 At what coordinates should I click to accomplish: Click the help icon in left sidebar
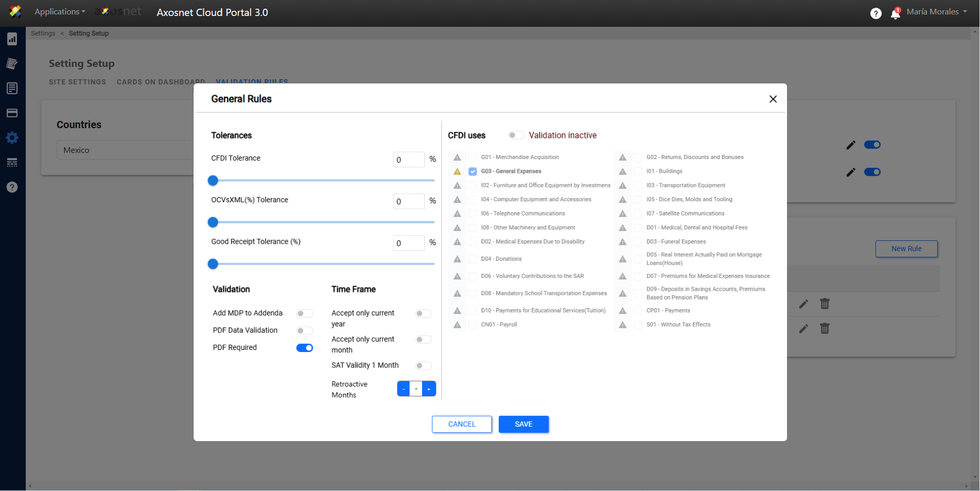tap(12, 187)
